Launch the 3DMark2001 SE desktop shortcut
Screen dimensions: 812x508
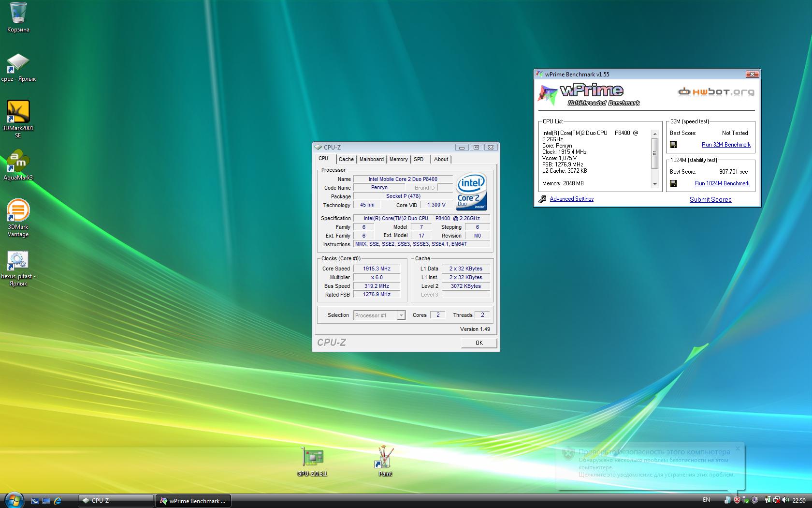click(18, 119)
